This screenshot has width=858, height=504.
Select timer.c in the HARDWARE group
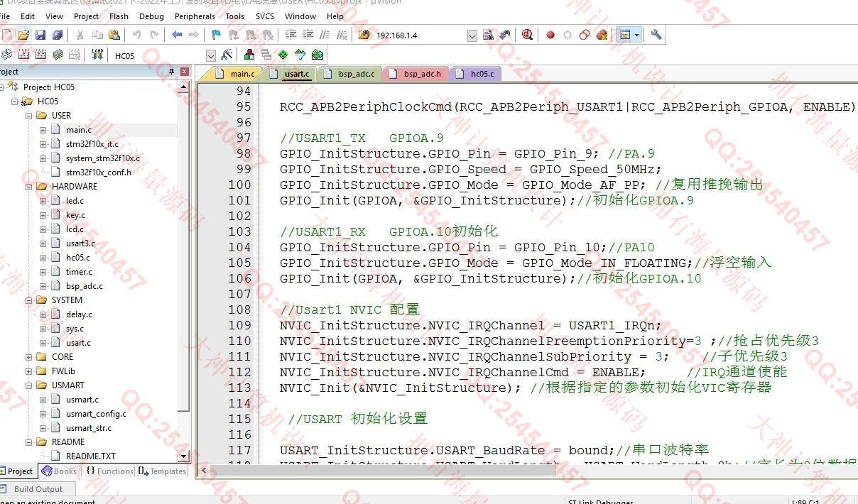[79, 272]
